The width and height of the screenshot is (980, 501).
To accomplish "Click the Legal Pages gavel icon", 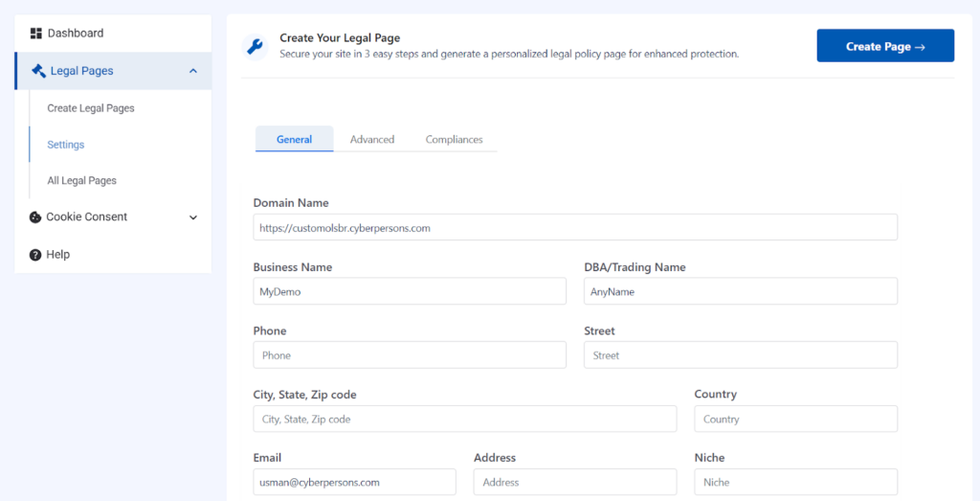I will 38,71.
